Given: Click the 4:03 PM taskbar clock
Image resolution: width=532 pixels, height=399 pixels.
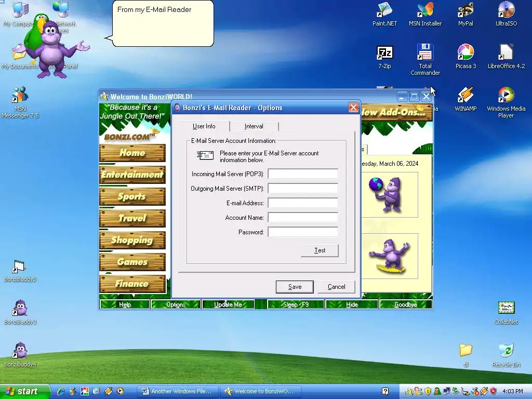Looking at the screenshot, I should [512, 391].
